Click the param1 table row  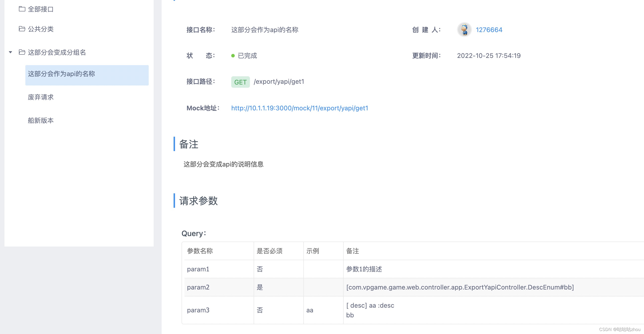tap(198, 269)
